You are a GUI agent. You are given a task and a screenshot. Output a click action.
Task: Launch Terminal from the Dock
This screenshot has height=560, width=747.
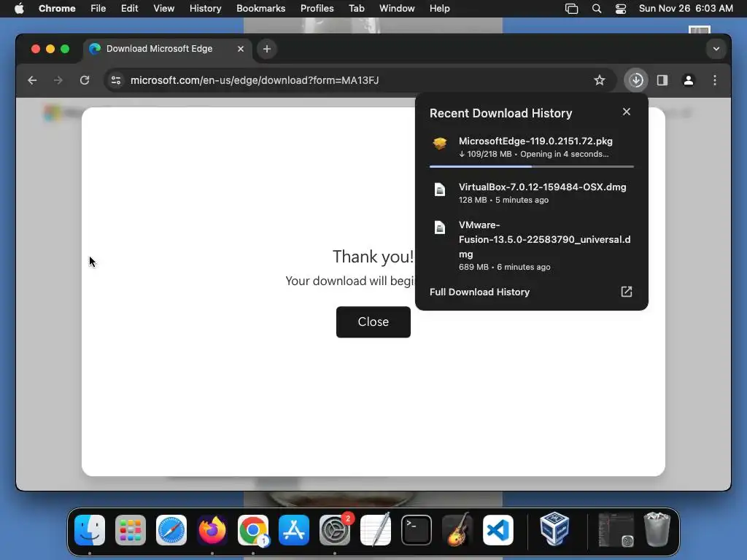click(x=417, y=530)
